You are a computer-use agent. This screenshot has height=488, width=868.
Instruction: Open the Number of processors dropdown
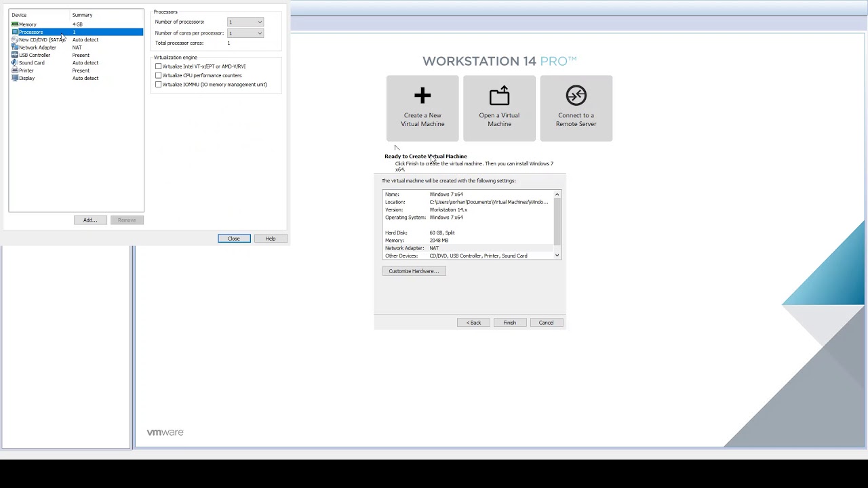point(245,22)
